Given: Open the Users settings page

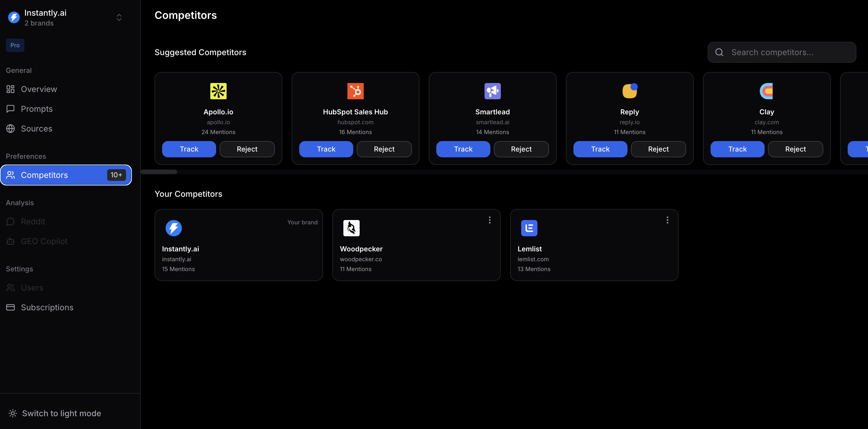Looking at the screenshot, I should coord(66,288).
